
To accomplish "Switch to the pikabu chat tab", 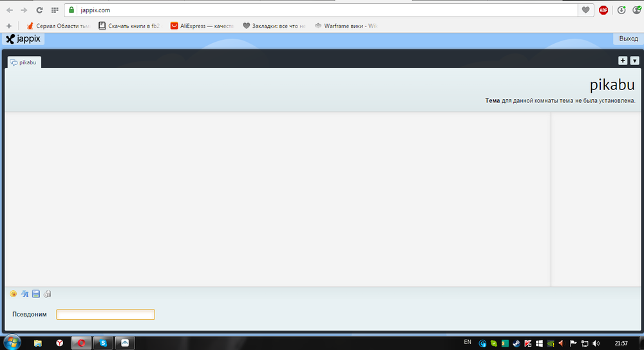I will (24, 62).
